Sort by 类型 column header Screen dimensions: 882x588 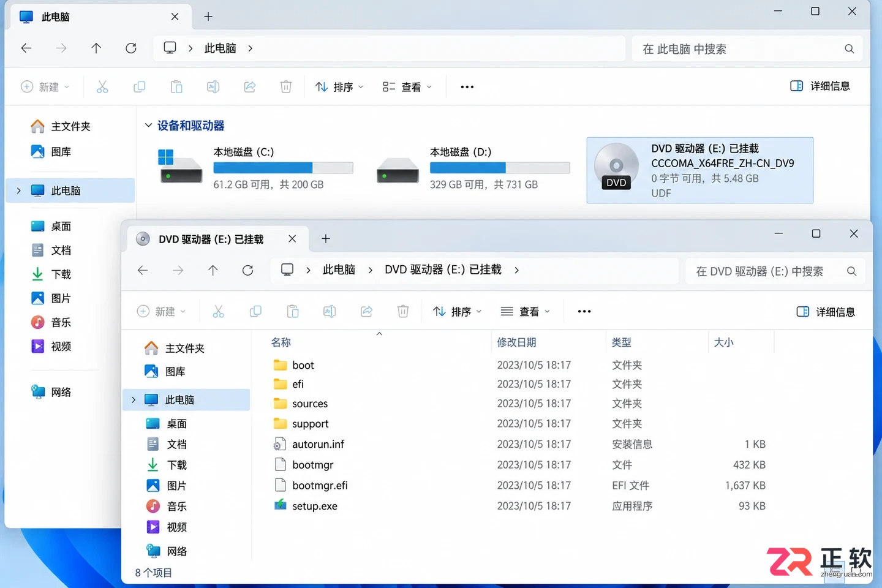[x=621, y=342]
